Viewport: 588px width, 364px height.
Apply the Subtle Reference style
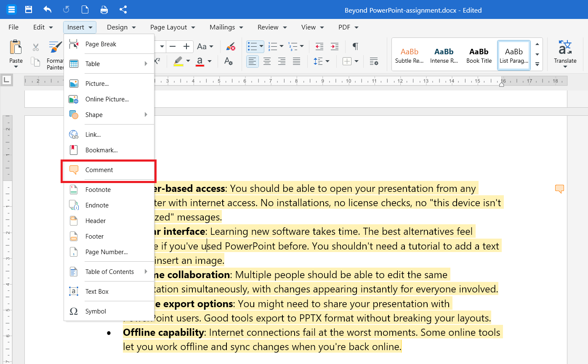[409, 55]
